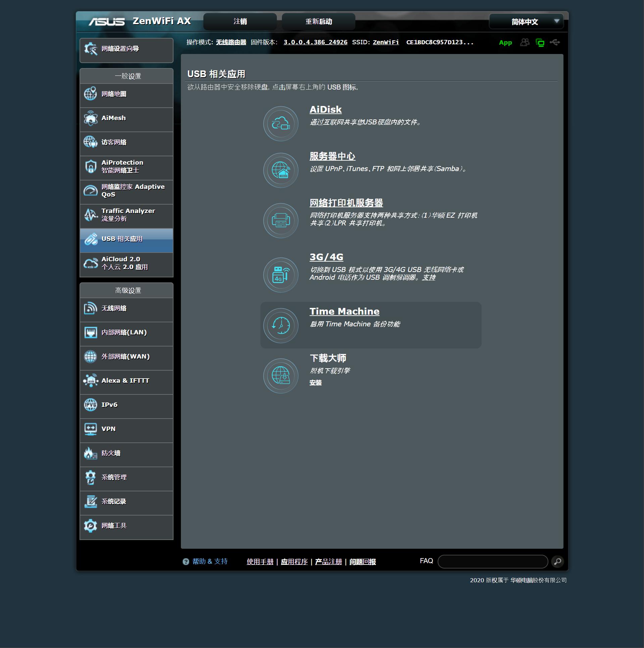
Task: Click the FAQ search magnifier button
Action: point(557,561)
